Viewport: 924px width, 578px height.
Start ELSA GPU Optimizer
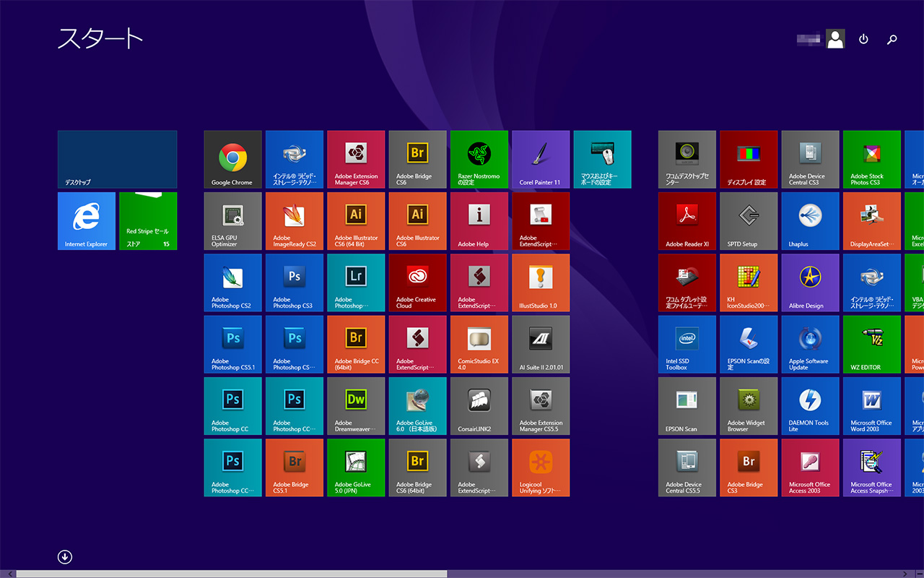232,221
